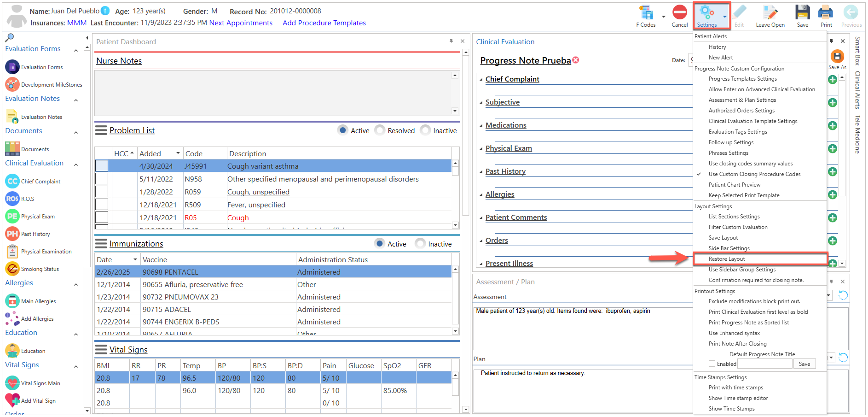Viewport: 868px width, 417px height.
Task: Check the box for Cough, unspecified row
Action: tap(102, 192)
